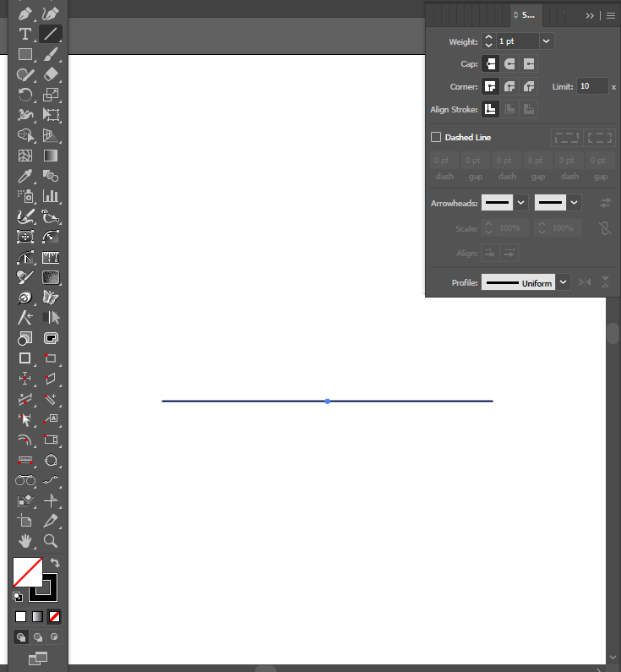Screen dimensions: 621x672
Task: Choose Butt Cap option
Action: [x=490, y=64]
